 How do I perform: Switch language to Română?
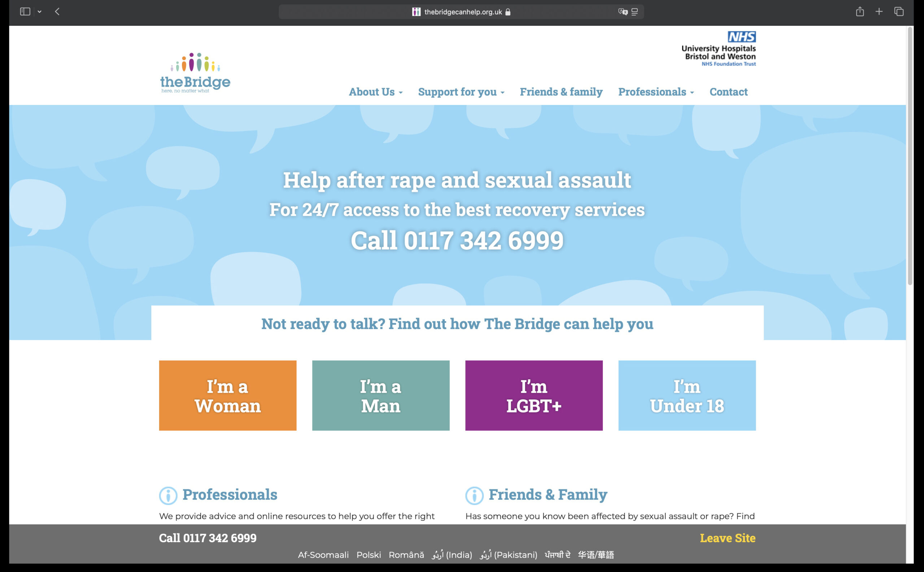[x=406, y=555]
